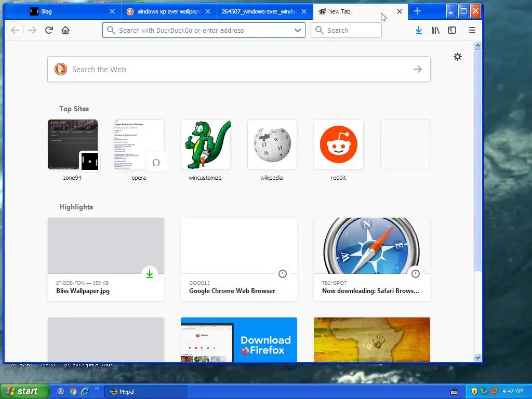This screenshot has height=399, width=532.
Task: Open the hamburger application menu
Action: click(x=472, y=30)
